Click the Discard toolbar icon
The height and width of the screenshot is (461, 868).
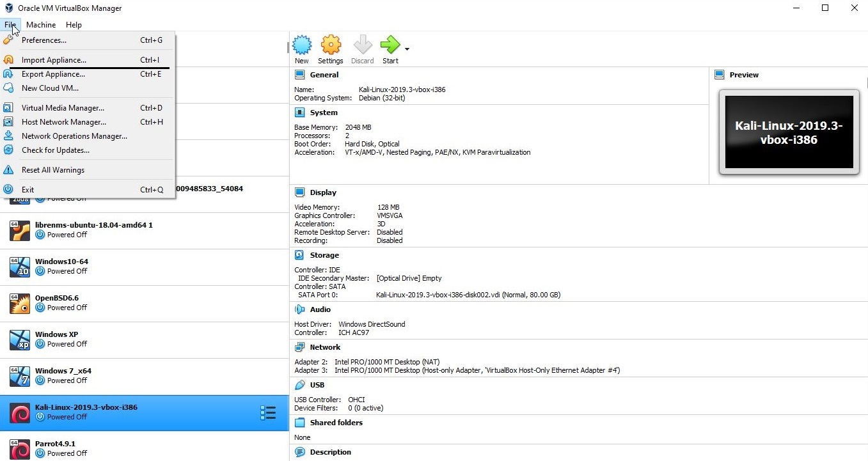click(362, 50)
